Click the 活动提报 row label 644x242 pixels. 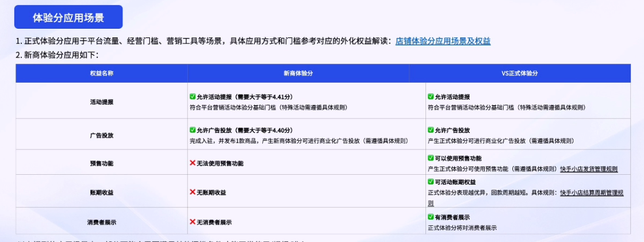click(x=101, y=102)
